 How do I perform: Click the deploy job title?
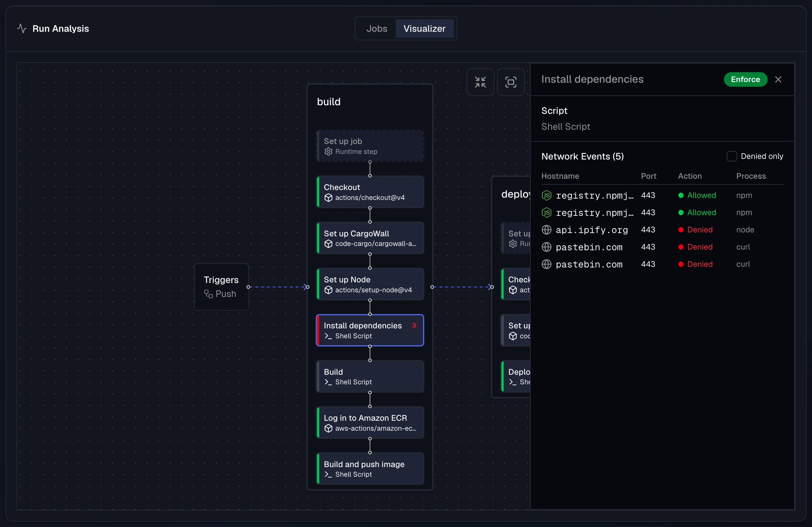[x=516, y=194]
